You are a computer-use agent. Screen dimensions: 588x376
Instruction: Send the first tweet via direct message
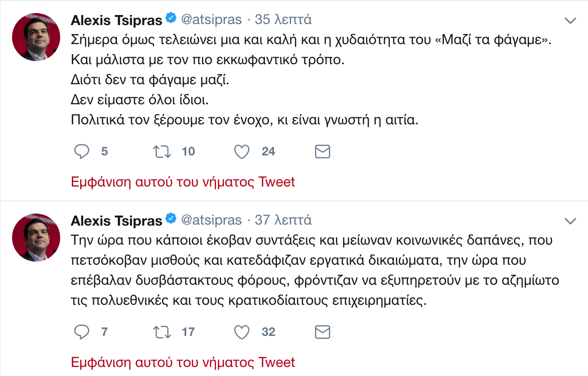323,151
